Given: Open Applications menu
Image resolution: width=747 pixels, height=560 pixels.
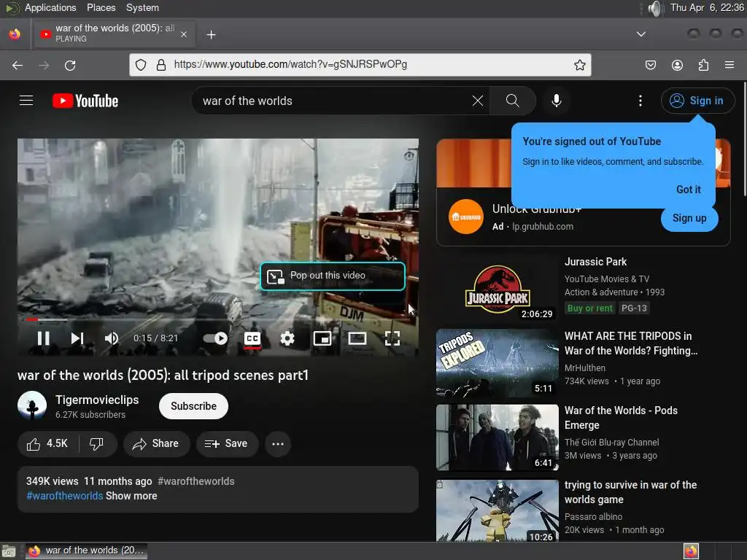Looking at the screenshot, I should tap(50, 7).
